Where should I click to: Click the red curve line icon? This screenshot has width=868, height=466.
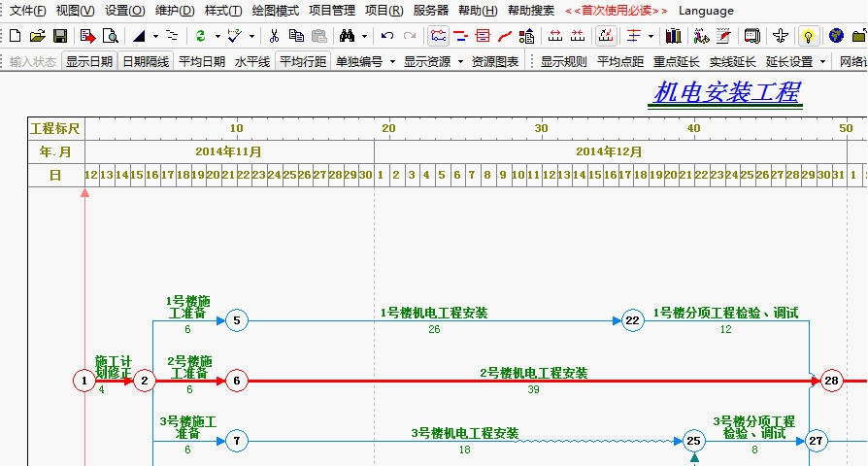(x=504, y=37)
